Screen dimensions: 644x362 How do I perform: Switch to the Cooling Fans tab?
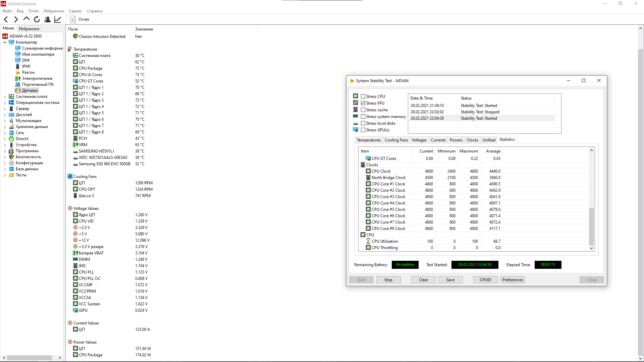point(396,140)
